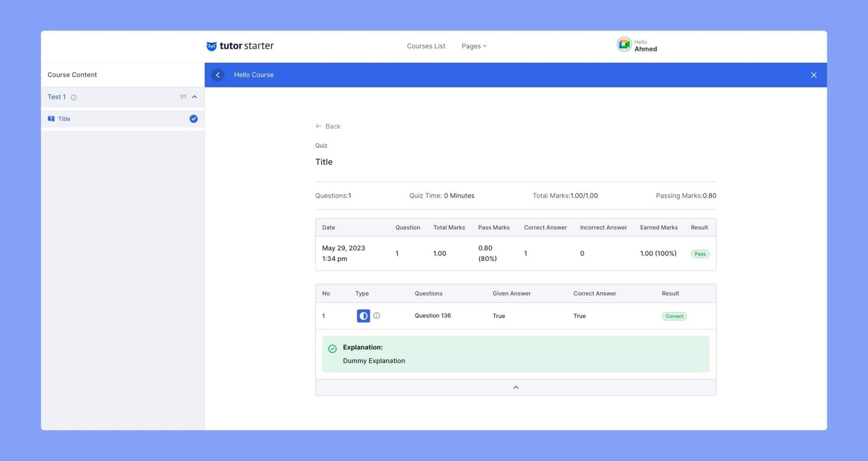Click the info icon next to Test 1
Screen dimensions: 868x461
(x=74, y=97)
